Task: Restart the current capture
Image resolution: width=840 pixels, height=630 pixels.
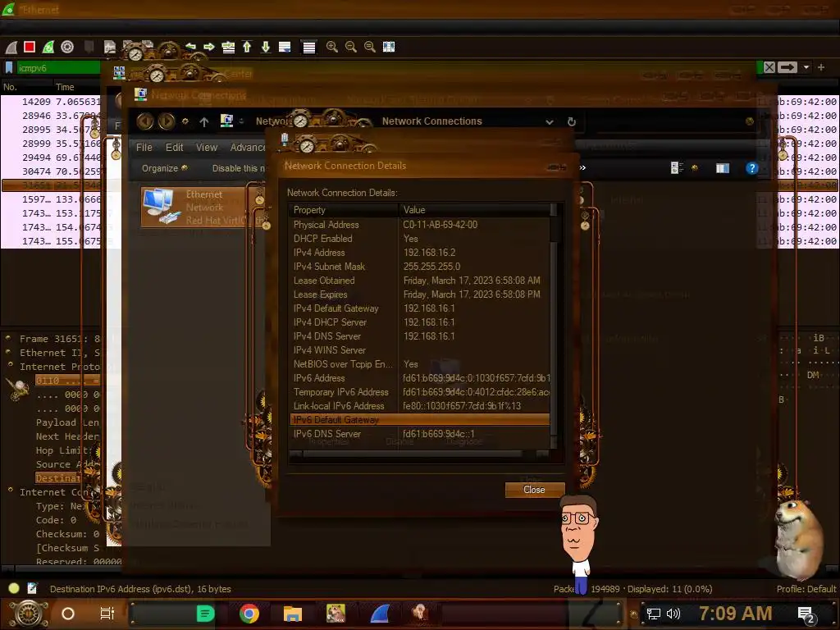Action: 48,47
